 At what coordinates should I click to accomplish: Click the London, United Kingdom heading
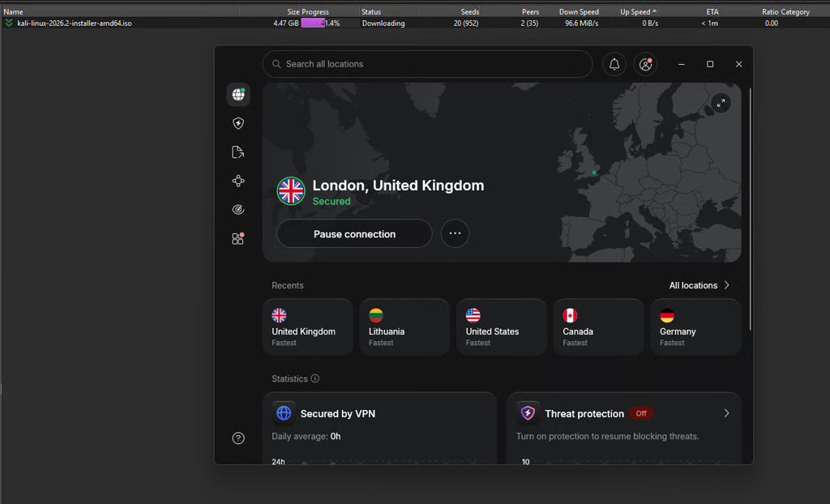pos(398,186)
